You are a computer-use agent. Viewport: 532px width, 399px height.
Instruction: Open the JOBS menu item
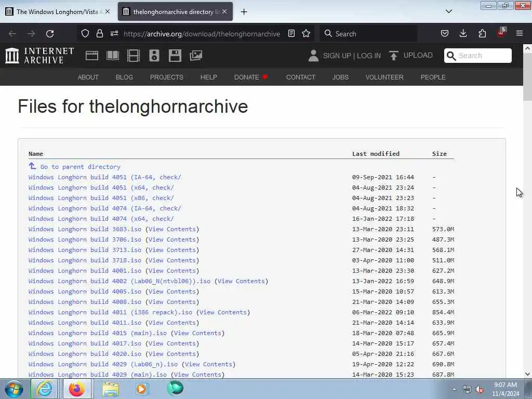click(x=340, y=77)
